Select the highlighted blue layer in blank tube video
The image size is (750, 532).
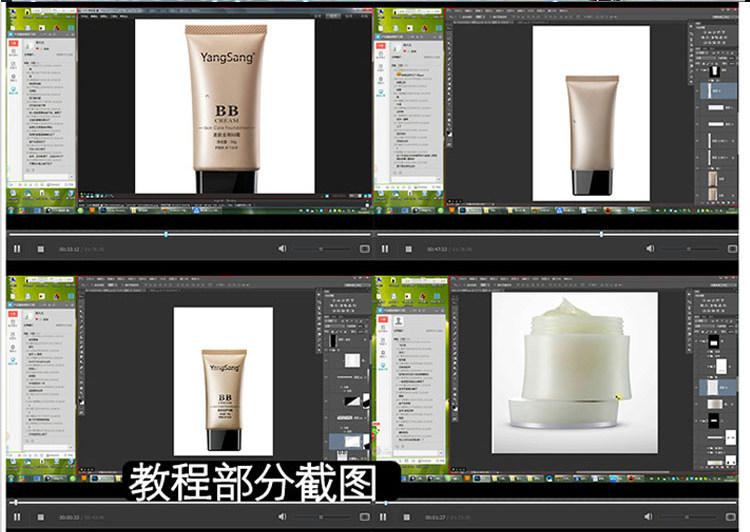point(719,90)
